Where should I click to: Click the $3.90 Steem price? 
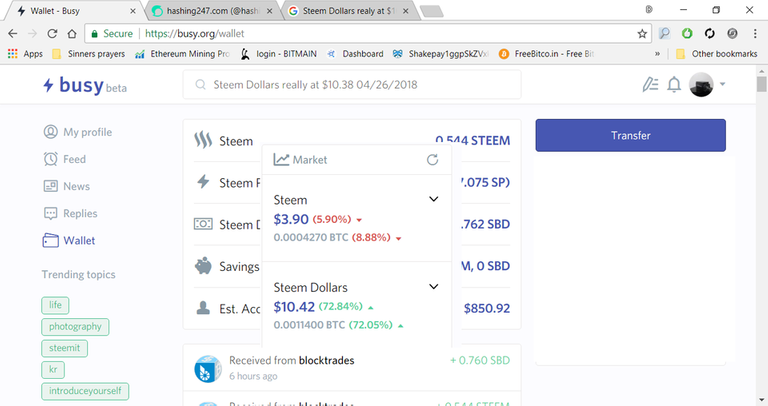tap(291, 219)
